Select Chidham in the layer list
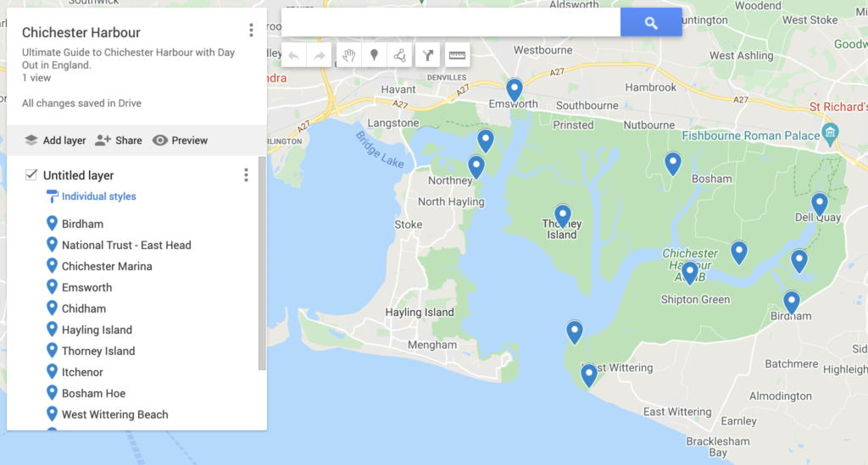 click(x=84, y=308)
